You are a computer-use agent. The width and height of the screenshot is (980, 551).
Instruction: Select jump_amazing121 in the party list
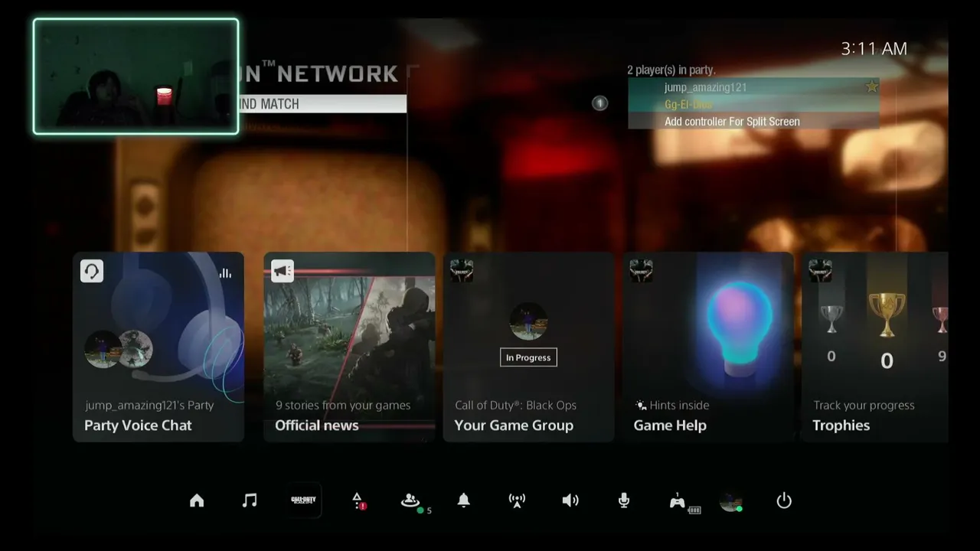tap(753, 86)
